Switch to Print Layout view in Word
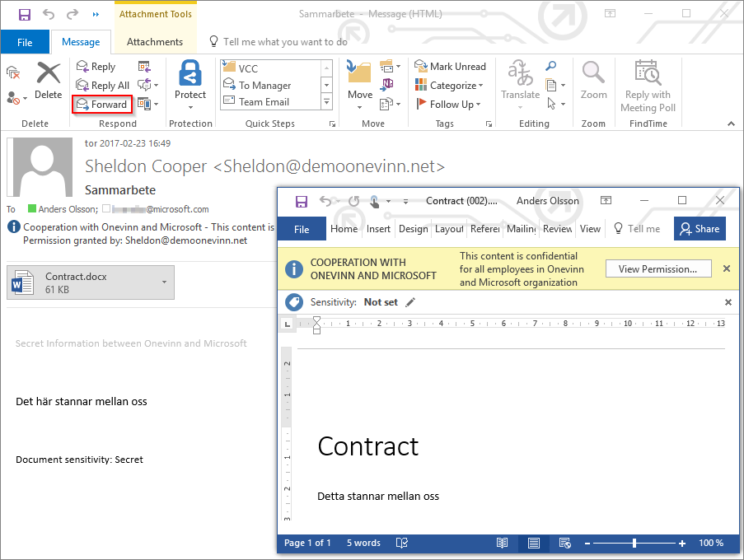This screenshot has width=744, height=560. pos(533,543)
